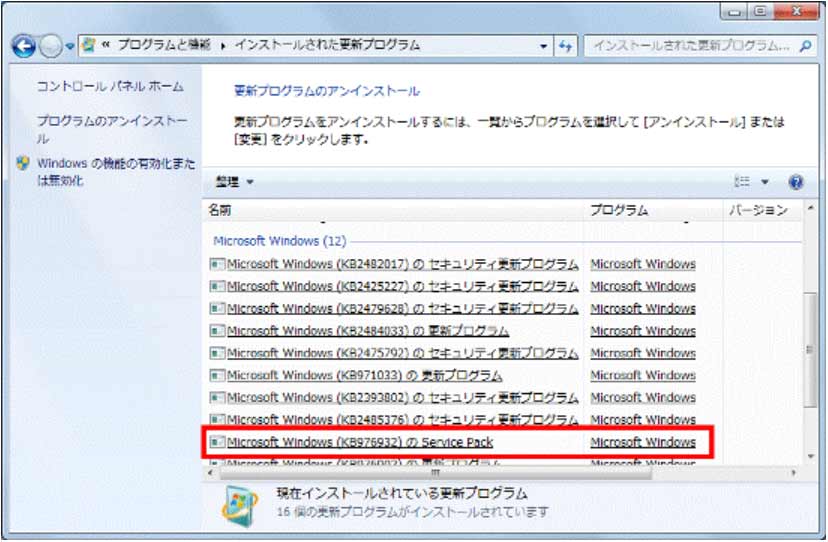The image size is (828, 542).
Task: Click the horizontal scrollbar thumb
Action: point(436,473)
